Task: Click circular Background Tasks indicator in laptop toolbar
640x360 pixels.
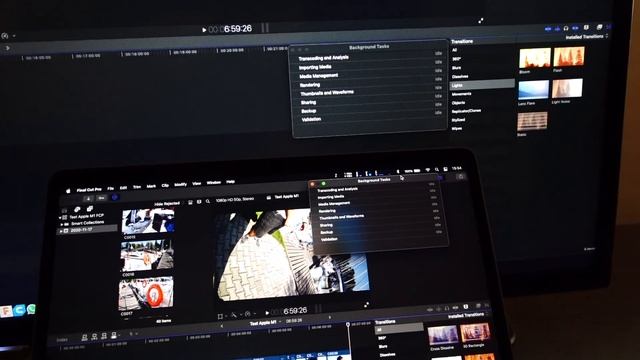Action: pyautogui.click(x=115, y=198)
